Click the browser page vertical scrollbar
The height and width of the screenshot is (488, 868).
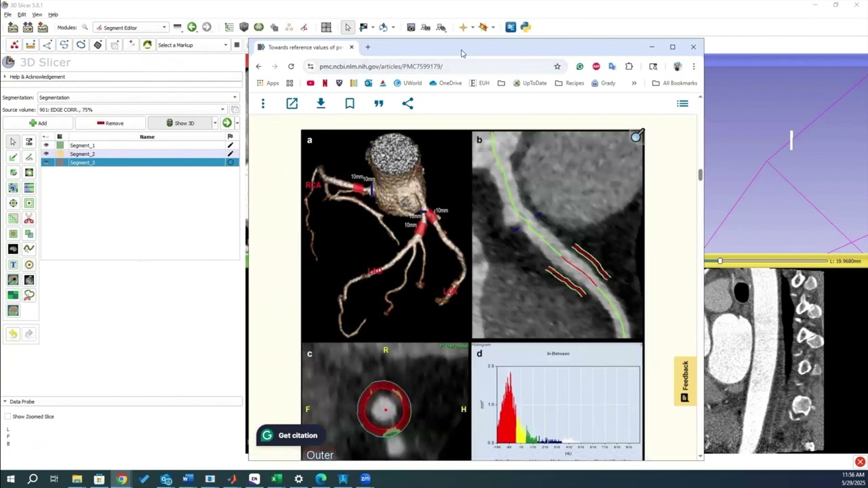tap(700, 175)
